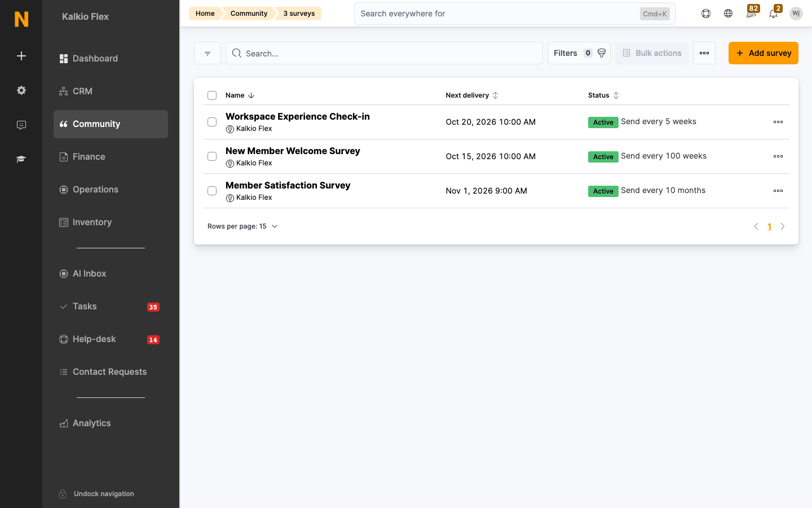This screenshot has height=508, width=812.
Task: Expand the Rows per page dropdown
Action: [x=242, y=226]
